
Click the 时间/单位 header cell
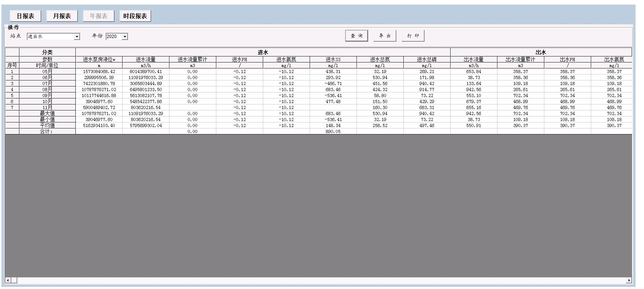coord(47,65)
